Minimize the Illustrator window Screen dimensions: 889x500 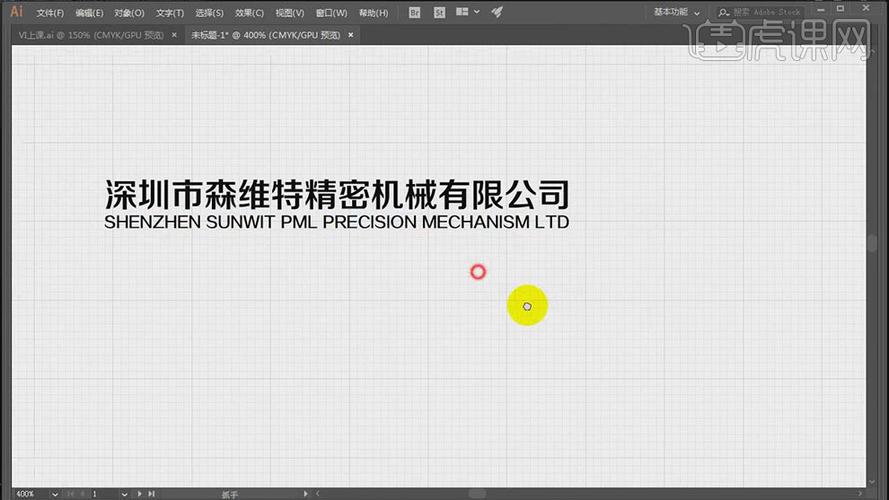click(x=820, y=10)
